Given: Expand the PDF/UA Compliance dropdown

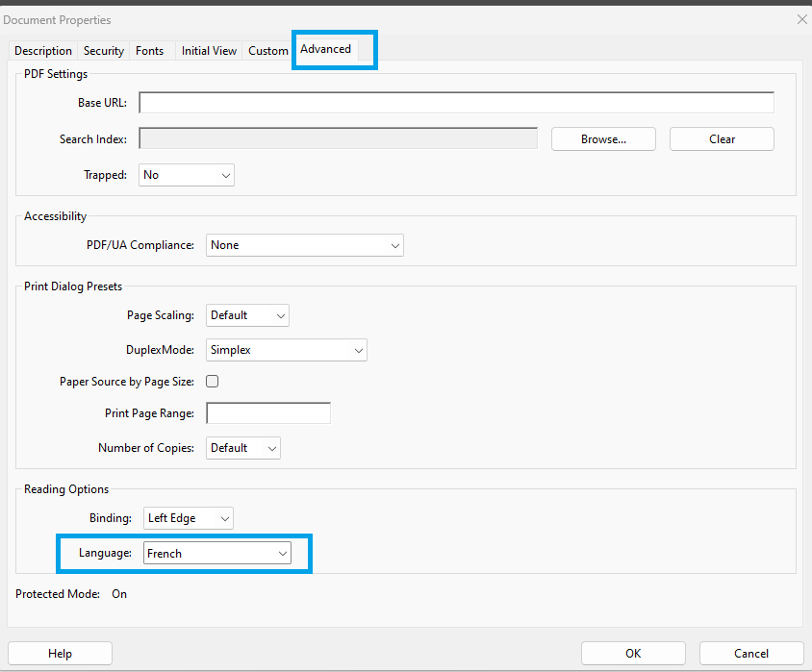Looking at the screenshot, I should [305, 245].
